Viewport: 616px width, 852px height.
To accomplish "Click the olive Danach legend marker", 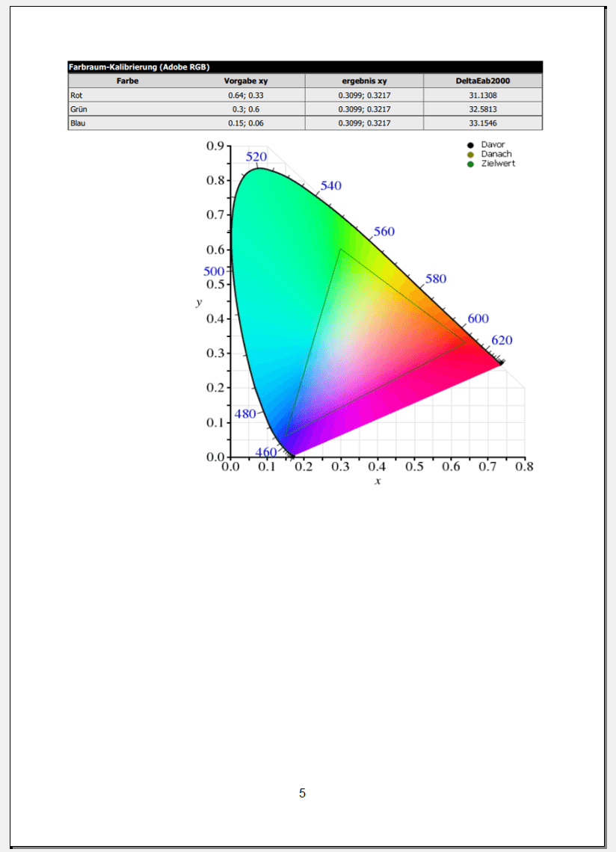I will [470, 155].
